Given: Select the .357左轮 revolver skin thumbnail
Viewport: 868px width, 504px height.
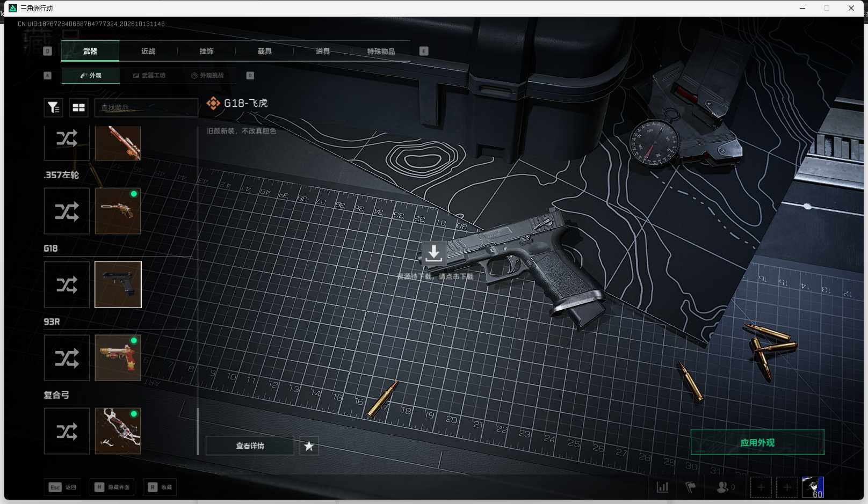Looking at the screenshot, I should tap(118, 211).
